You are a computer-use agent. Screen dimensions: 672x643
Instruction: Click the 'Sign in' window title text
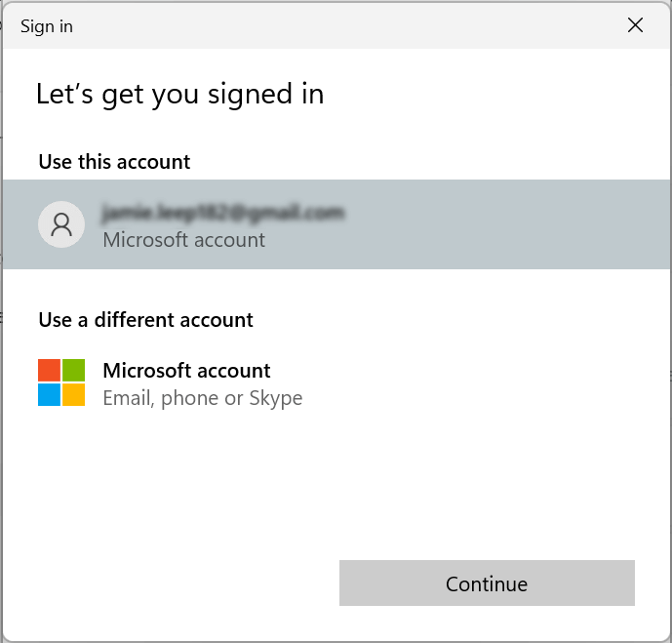click(x=47, y=26)
